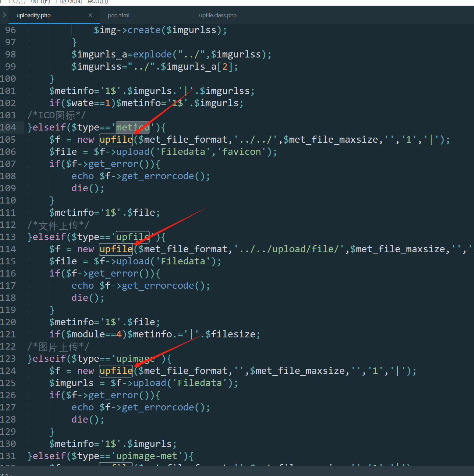
Task: Click the /*文件上传*/ comment
Action: (x=58, y=225)
